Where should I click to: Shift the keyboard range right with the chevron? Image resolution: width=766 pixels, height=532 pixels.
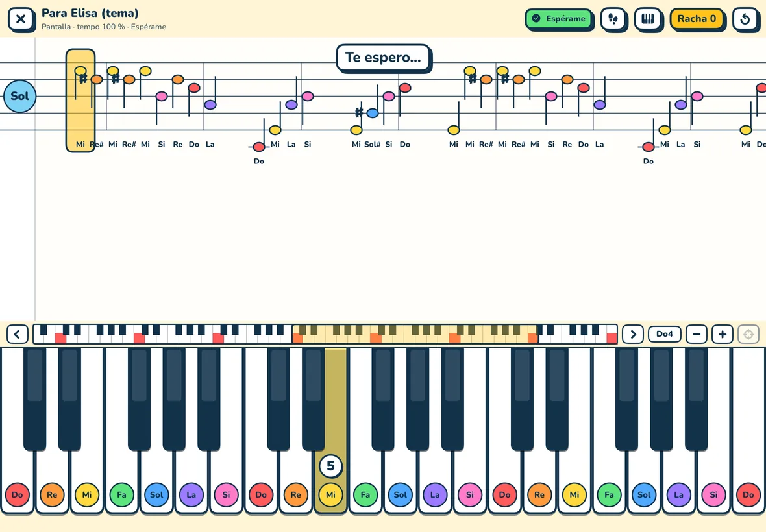coord(633,334)
